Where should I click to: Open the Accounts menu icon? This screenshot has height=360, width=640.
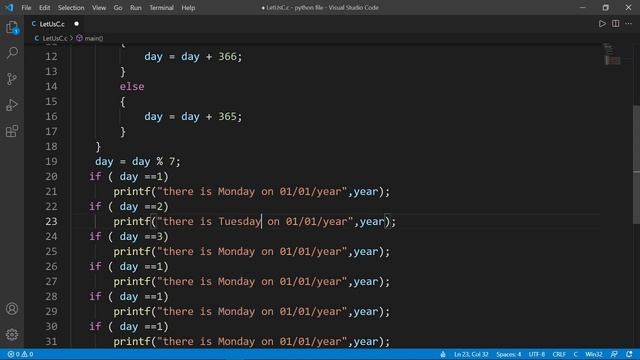click(x=12, y=309)
